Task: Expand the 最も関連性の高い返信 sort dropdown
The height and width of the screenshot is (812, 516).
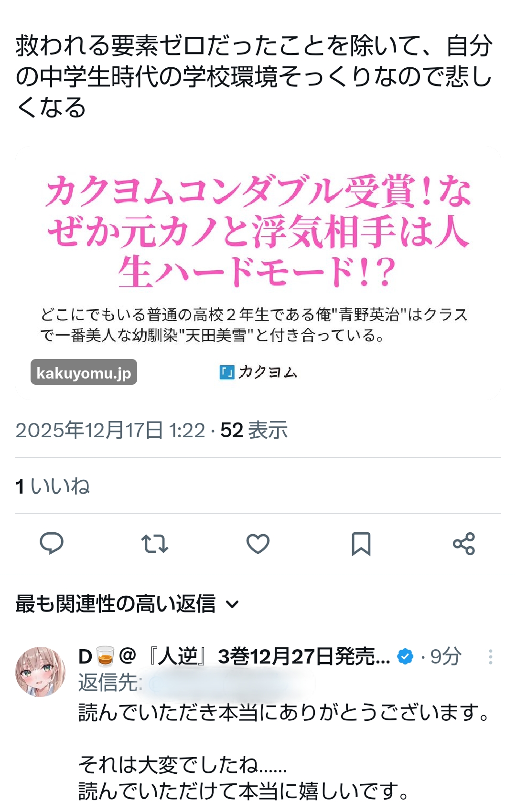Action: click(127, 604)
